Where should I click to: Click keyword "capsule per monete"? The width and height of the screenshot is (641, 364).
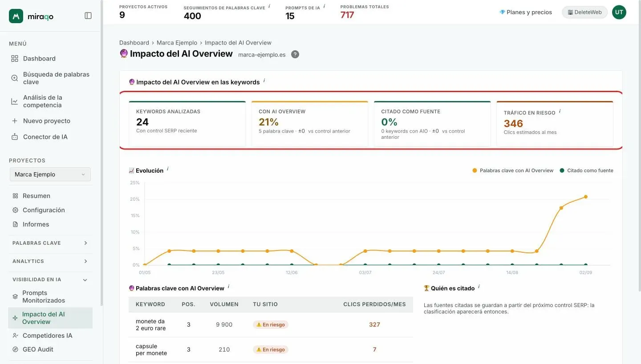point(151,349)
